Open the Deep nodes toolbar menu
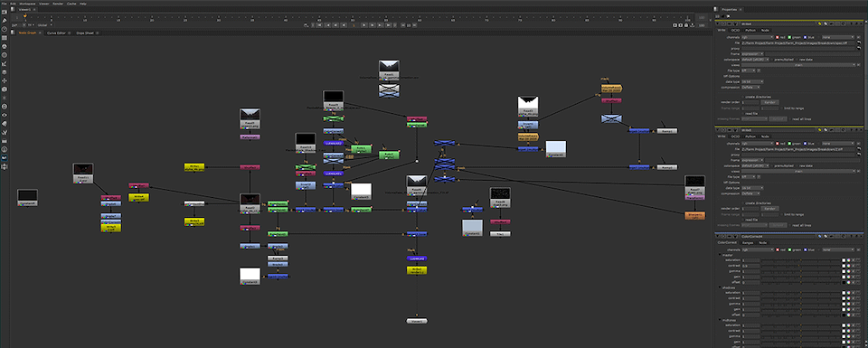Screen dimensions: 868x348 [x=5, y=107]
